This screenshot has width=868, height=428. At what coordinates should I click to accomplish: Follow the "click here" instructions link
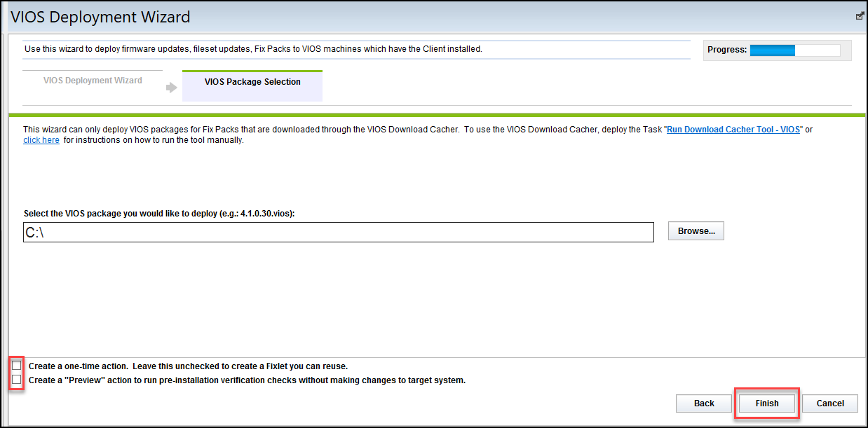pyautogui.click(x=41, y=140)
